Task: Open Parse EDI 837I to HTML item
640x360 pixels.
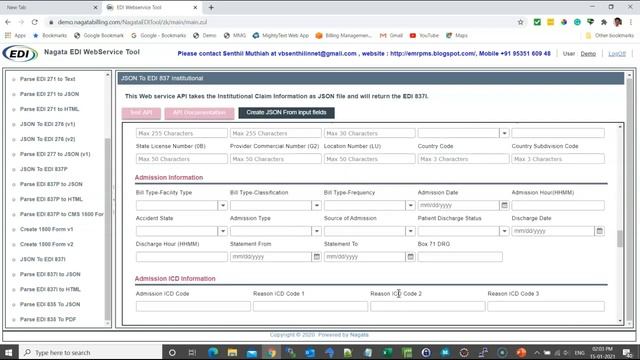Action: click(50, 289)
